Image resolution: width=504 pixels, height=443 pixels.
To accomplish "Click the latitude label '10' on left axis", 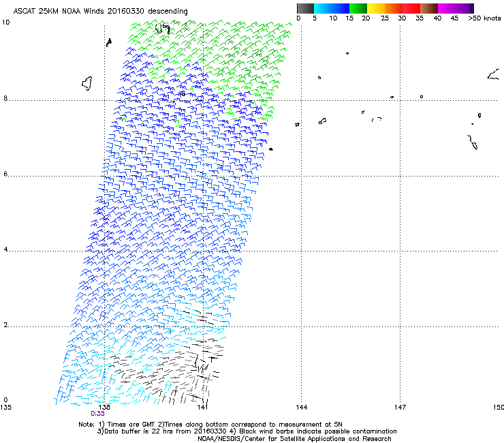I will coord(5,22).
